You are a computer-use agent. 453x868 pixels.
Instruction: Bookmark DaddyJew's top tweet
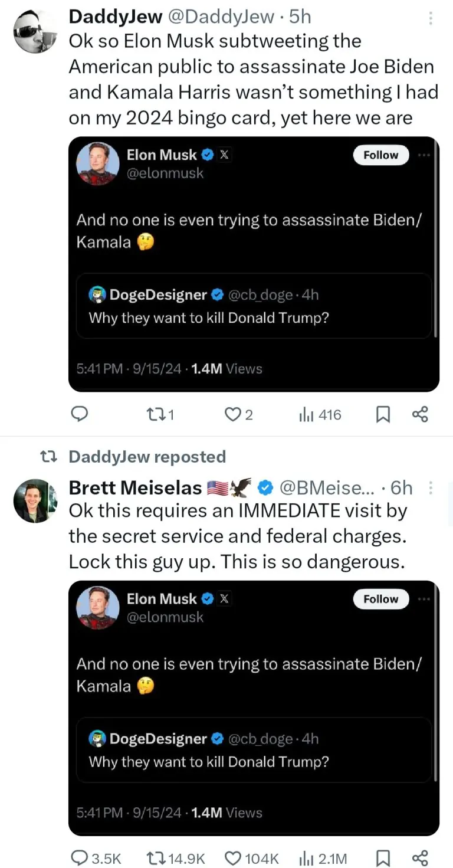(383, 415)
